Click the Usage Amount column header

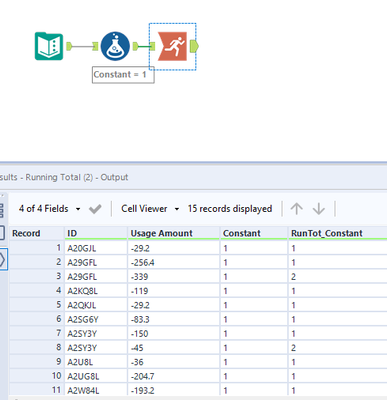[173, 233]
